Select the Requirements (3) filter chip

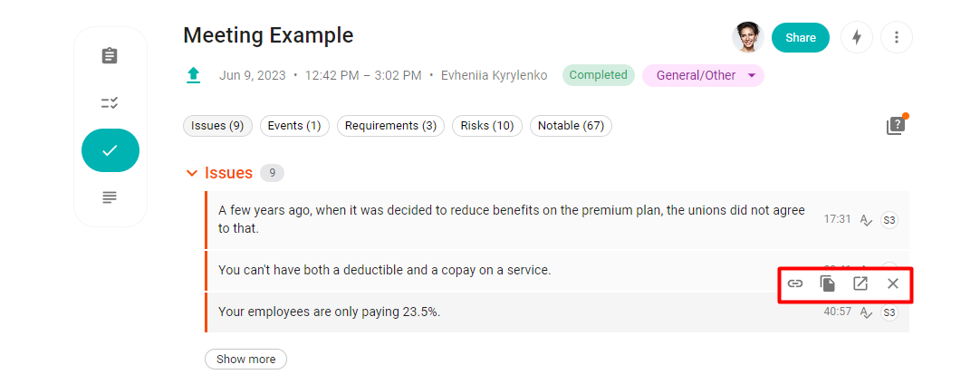390,126
